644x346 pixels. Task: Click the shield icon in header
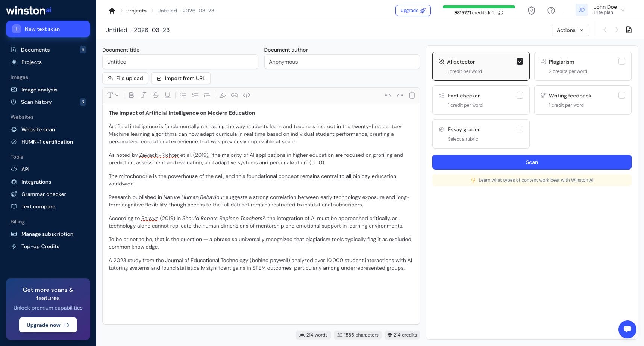(532, 11)
